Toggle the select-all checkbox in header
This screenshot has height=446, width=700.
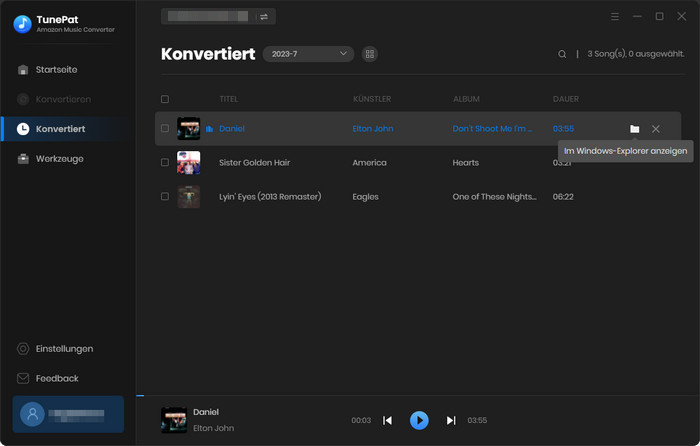point(165,99)
